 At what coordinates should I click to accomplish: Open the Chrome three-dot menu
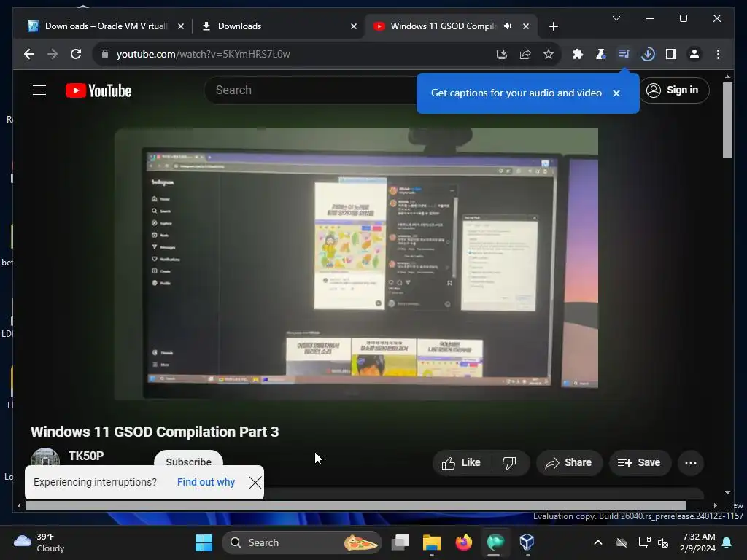pyautogui.click(x=718, y=54)
